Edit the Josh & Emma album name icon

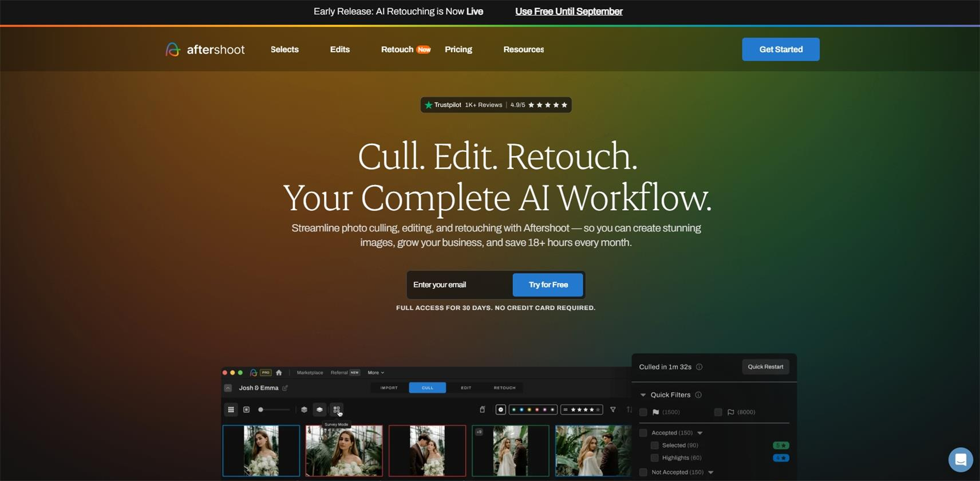285,388
